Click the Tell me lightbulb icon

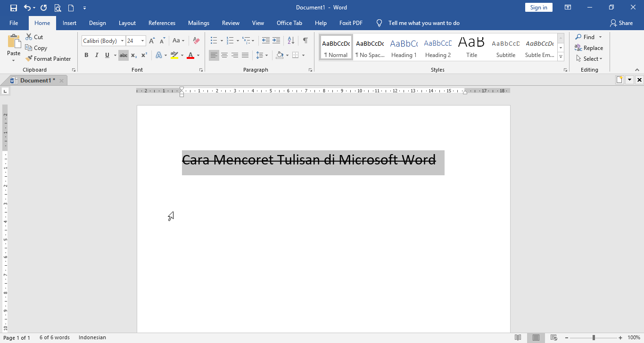click(380, 23)
